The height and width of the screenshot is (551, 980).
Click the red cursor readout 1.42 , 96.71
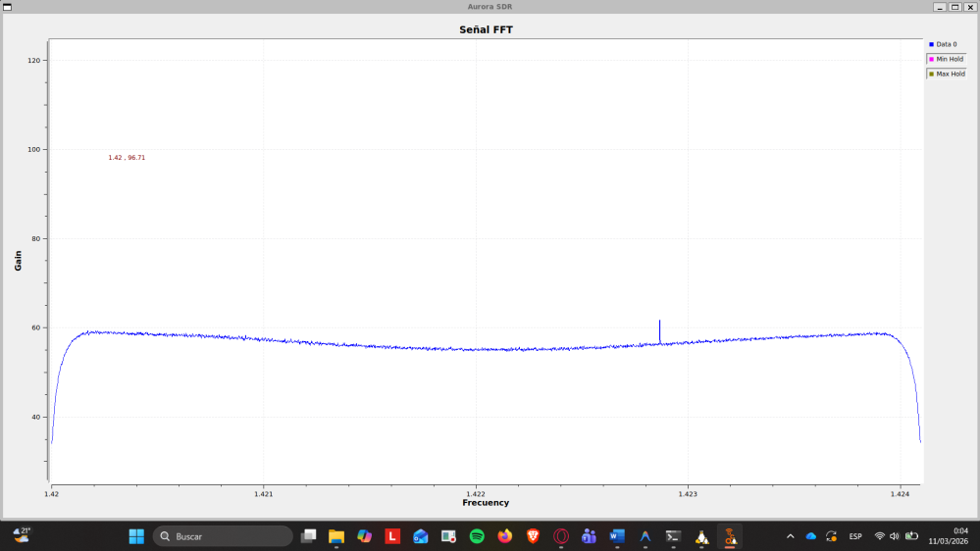click(127, 158)
